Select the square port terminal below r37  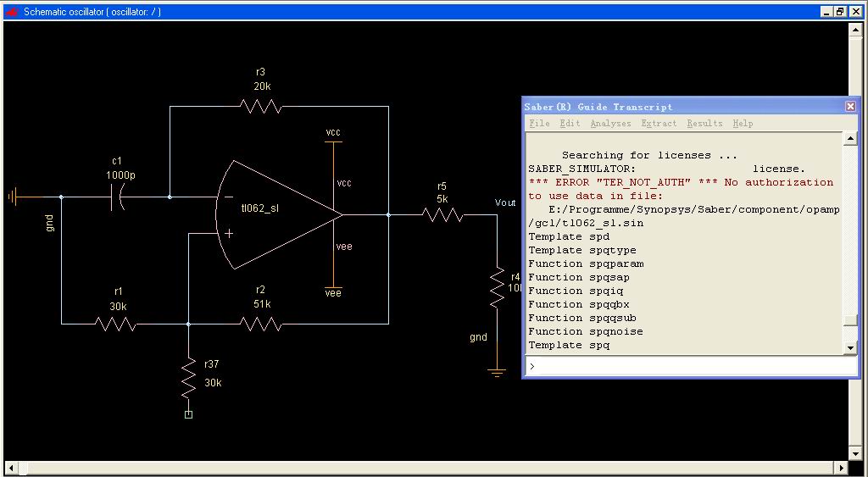point(189,414)
